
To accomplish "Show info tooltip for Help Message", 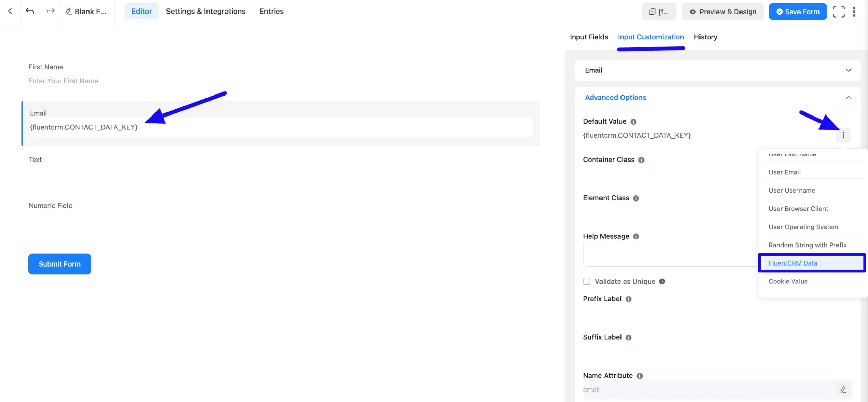I will tap(636, 236).
